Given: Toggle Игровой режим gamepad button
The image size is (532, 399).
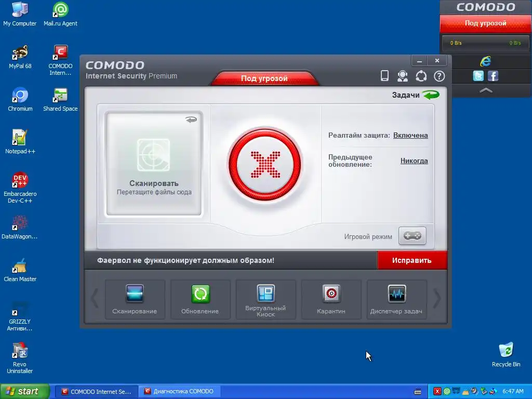Looking at the screenshot, I should pos(412,236).
